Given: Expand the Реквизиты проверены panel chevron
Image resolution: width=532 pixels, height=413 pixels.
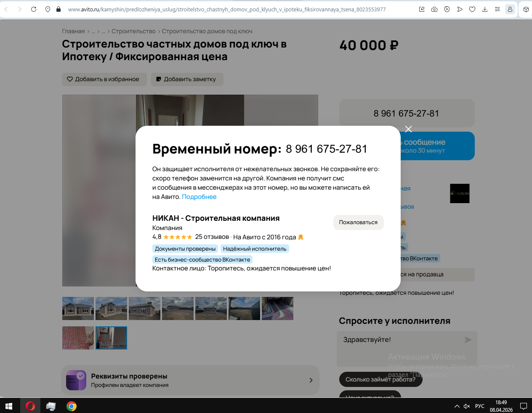Looking at the screenshot, I should [x=311, y=380].
